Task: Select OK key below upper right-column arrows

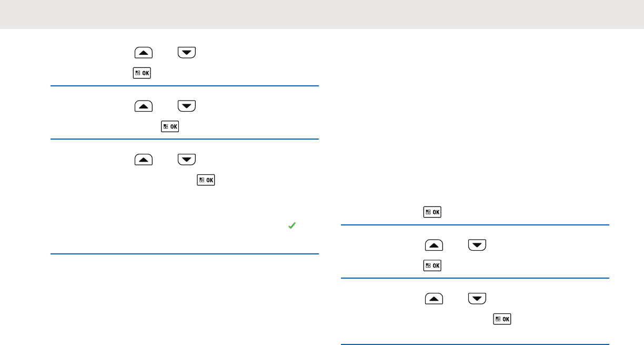Action: 432,266
